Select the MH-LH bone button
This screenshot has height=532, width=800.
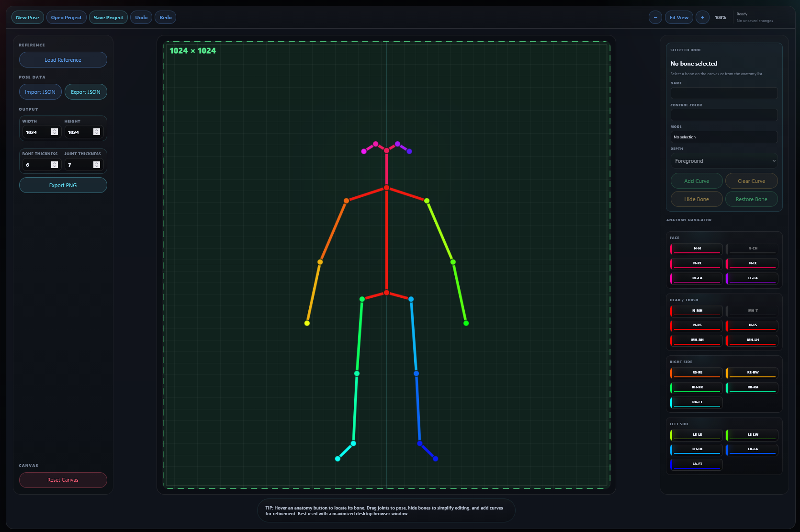[x=752, y=340]
